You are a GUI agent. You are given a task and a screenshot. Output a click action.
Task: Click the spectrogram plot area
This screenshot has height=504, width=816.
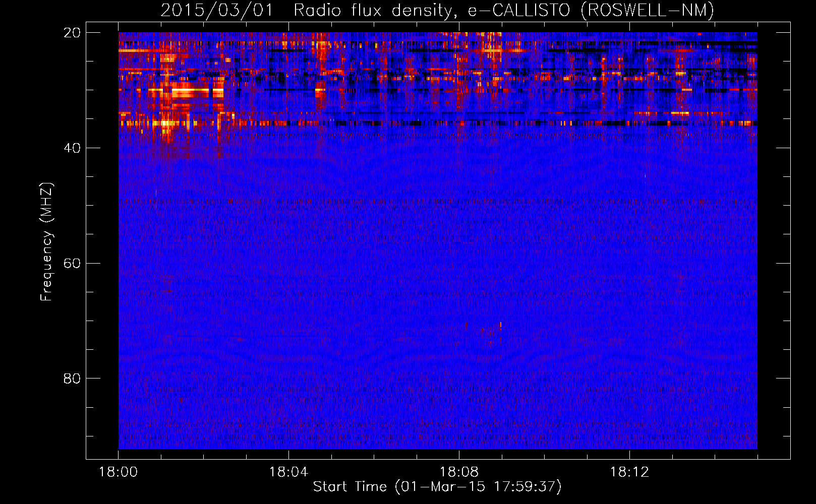pos(438,240)
